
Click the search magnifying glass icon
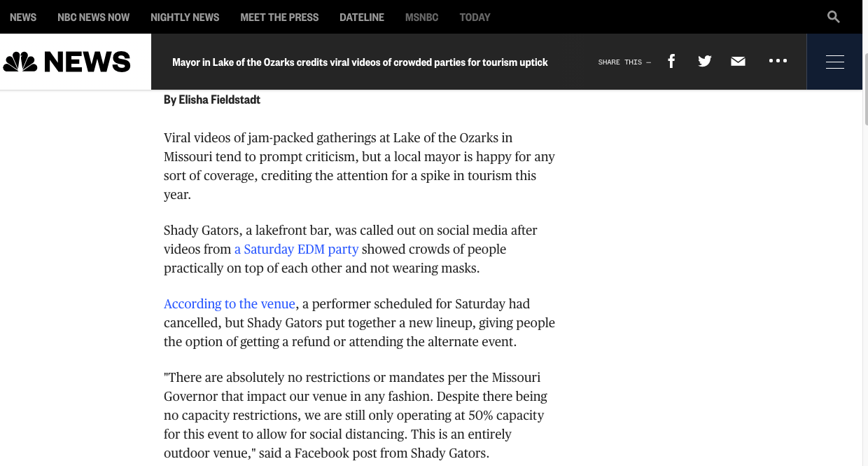[x=833, y=17]
